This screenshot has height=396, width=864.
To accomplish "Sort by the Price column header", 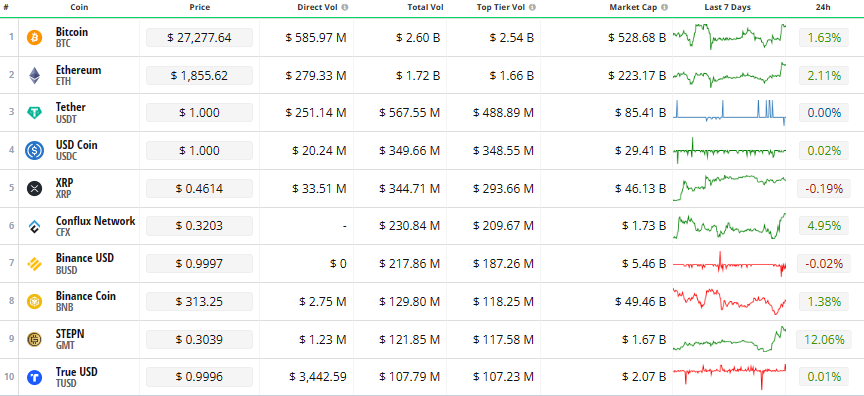I will pyautogui.click(x=199, y=8).
